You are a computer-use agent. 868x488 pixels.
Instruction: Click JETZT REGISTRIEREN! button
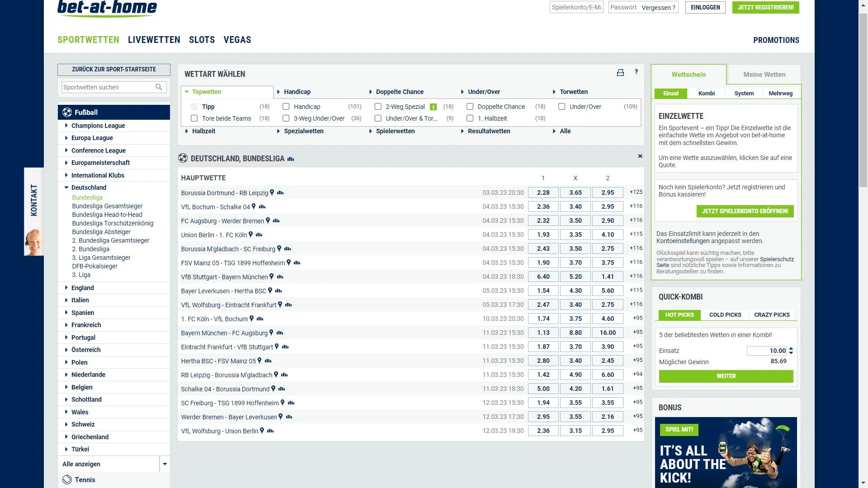pos(766,8)
